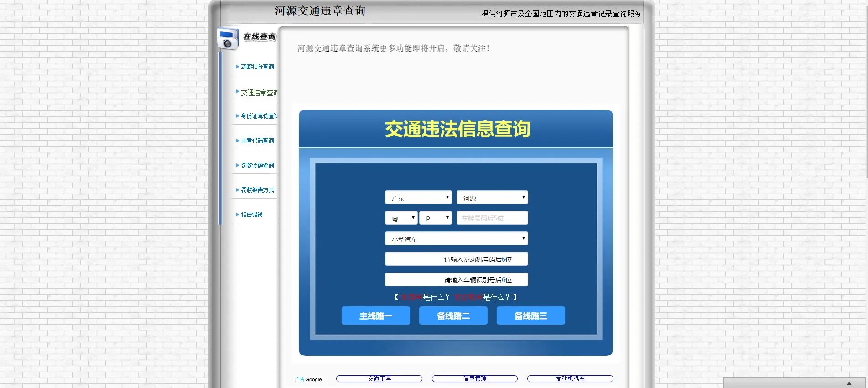Go to 罚款金额查询 in sidebar
Image resolution: width=868 pixels, height=388 pixels.
point(257,165)
